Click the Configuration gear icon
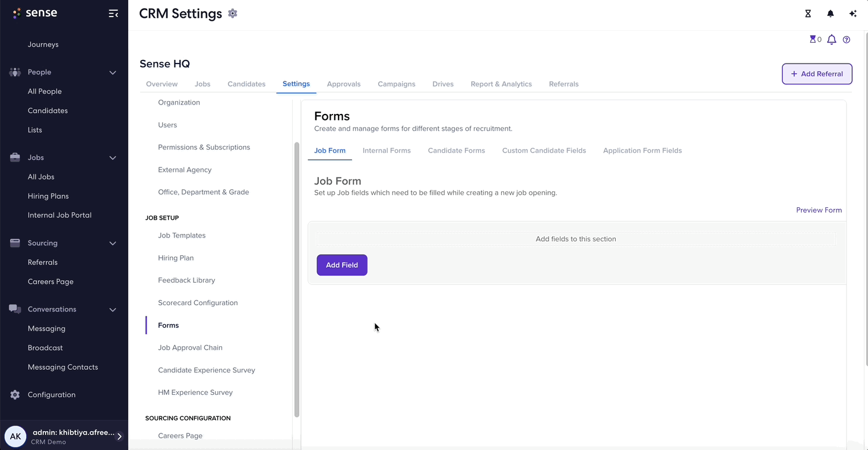 click(x=15, y=395)
